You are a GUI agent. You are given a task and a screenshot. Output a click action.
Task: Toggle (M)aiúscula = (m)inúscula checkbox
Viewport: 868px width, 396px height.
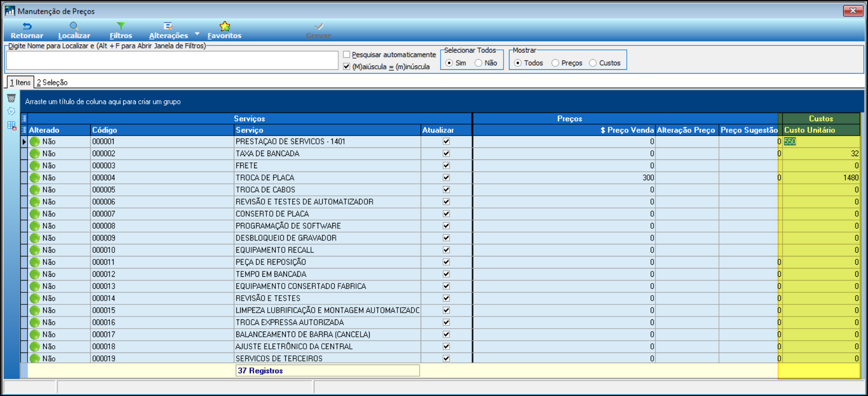coord(346,66)
